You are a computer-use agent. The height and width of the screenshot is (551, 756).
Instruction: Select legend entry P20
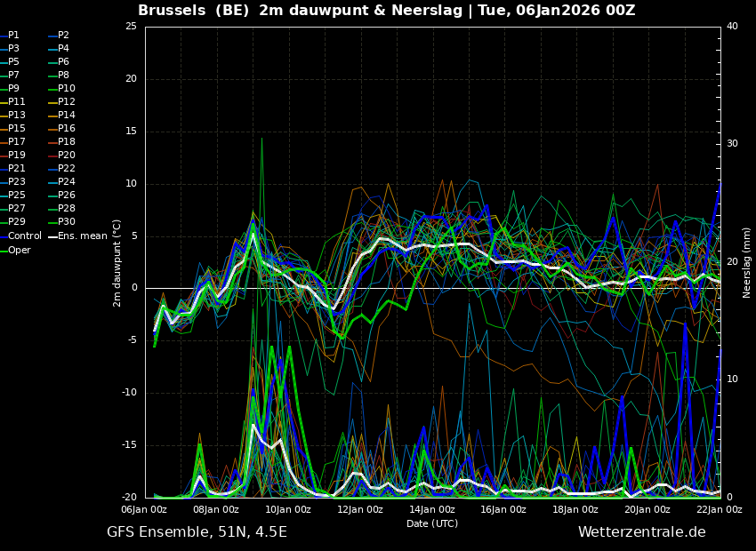pyautogui.click(x=67, y=156)
